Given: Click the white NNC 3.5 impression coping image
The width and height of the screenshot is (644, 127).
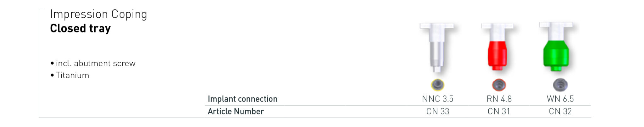Looking at the screenshot, I should (437, 47).
